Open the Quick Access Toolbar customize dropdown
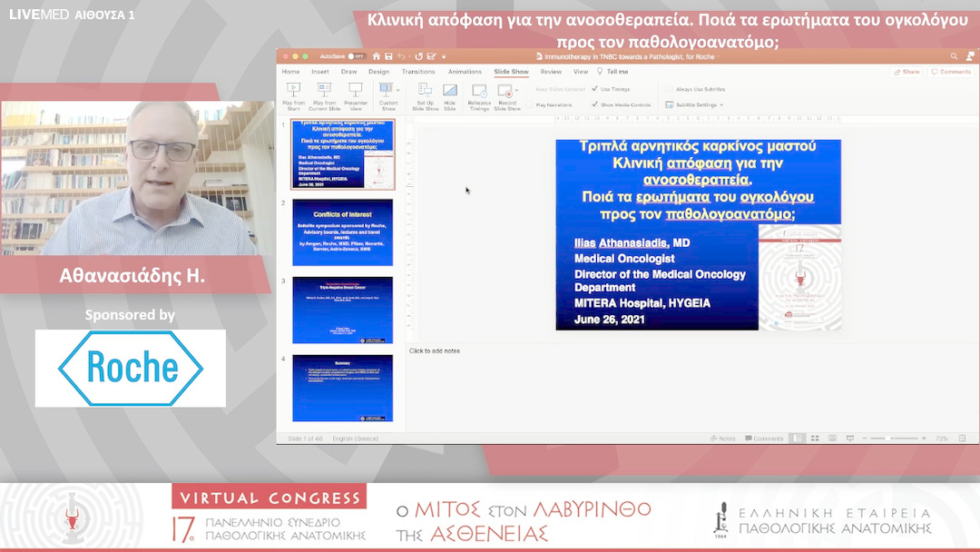Viewport: 980px width, 552px height. pyautogui.click(x=444, y=56)
